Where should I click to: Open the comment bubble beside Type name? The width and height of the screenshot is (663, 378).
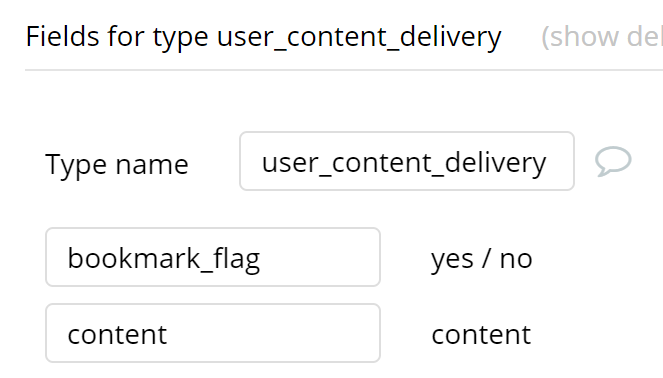[x=613, y=161]
